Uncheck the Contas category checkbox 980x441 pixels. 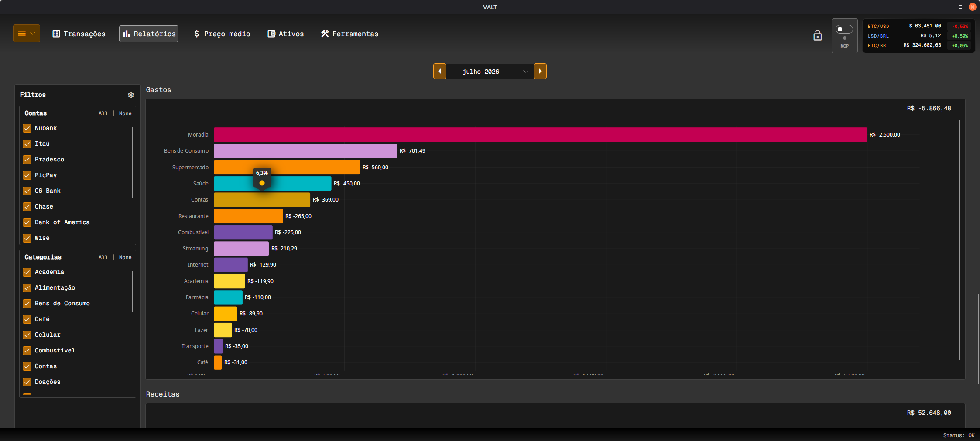click(27, 366)
